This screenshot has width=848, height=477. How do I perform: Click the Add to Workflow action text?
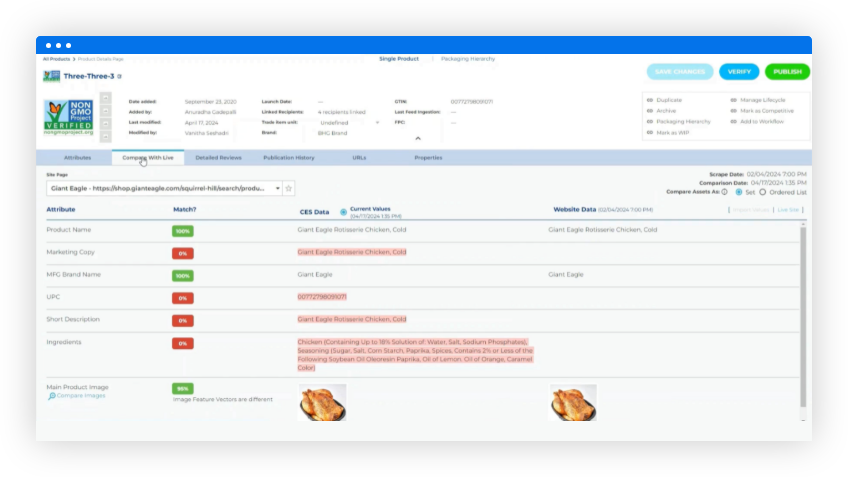point(761,122)
